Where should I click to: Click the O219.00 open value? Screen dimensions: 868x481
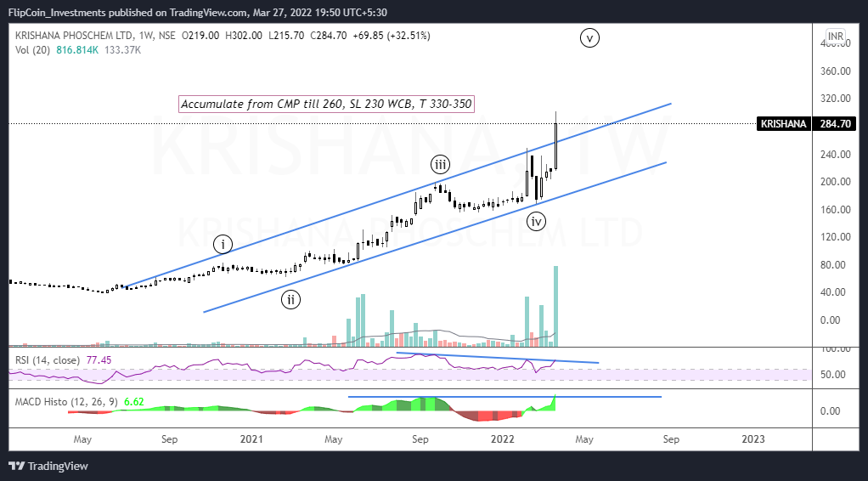[200, 36]
